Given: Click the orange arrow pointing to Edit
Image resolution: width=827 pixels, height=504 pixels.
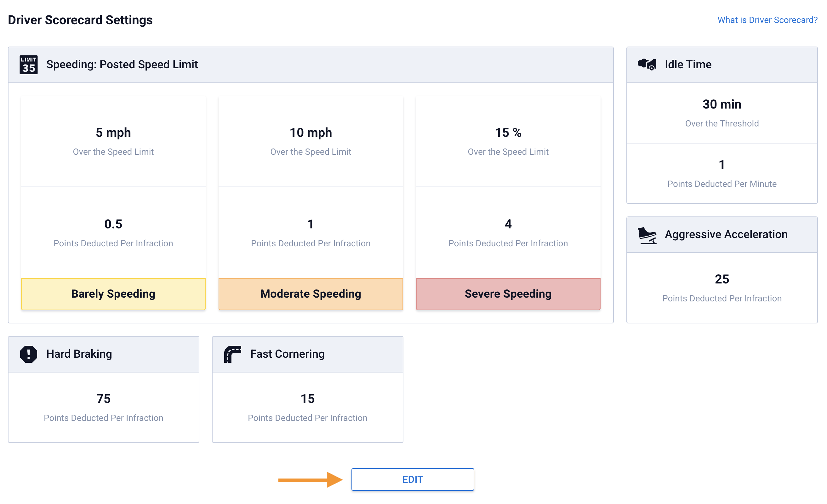Looking at the screenshot, I should 310,480.
